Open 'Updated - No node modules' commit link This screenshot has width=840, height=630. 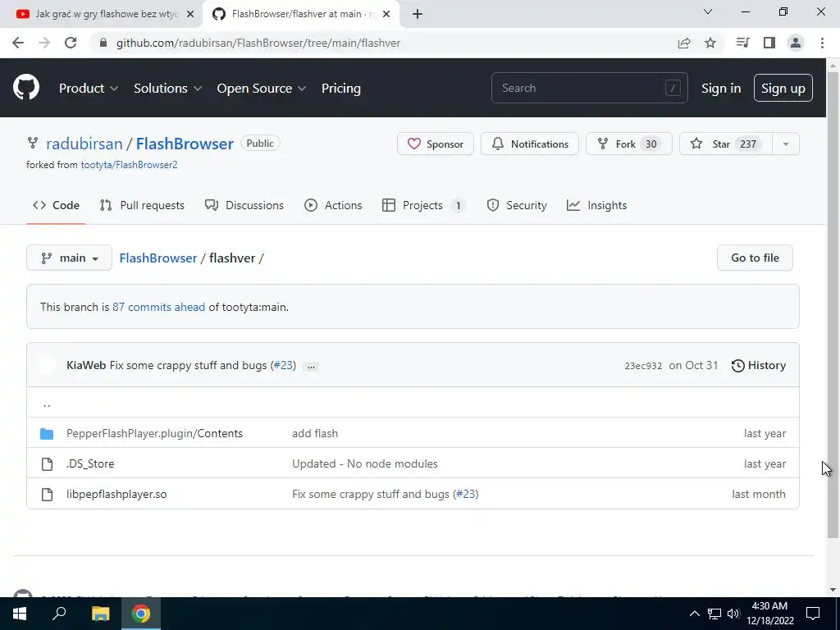[365, 464]
